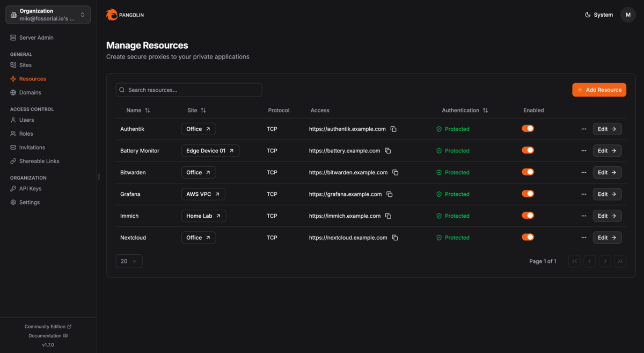Open the Domains section

[30, 92]
